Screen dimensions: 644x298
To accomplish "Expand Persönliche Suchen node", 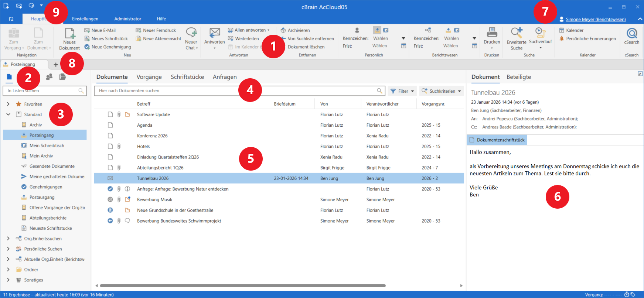I will tap(8, 249).
